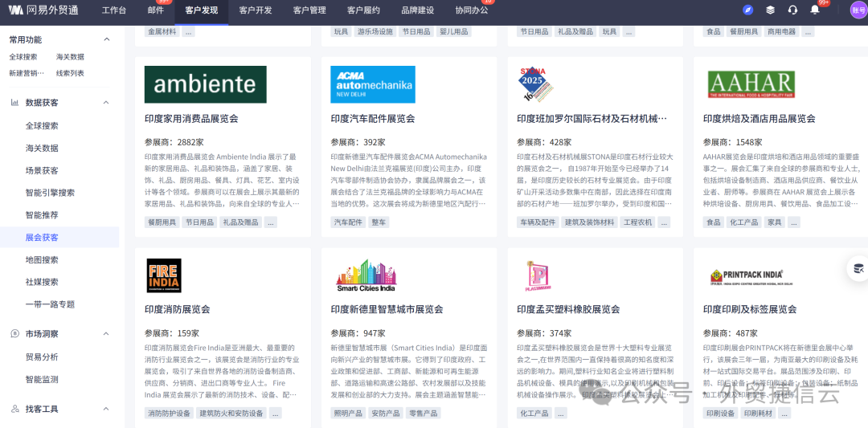The height and width of the screenshot is (428, 868).
Task: Open 全球搜索 under 数据获客
Action: (42, 126)
